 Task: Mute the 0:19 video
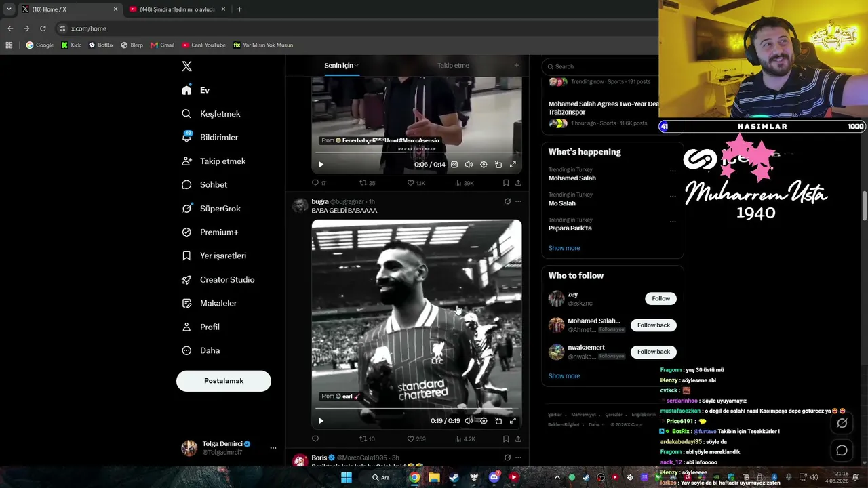(x=469, y=421)
